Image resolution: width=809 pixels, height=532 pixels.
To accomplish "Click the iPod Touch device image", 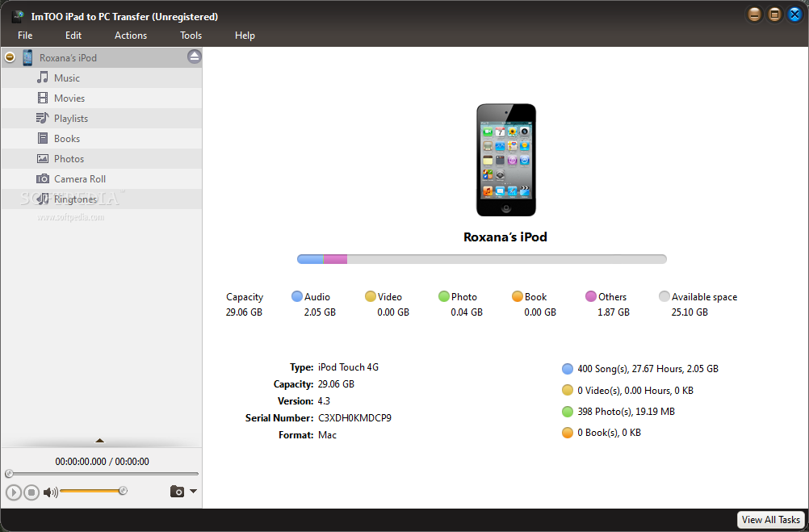I will [x=505, y=160].
